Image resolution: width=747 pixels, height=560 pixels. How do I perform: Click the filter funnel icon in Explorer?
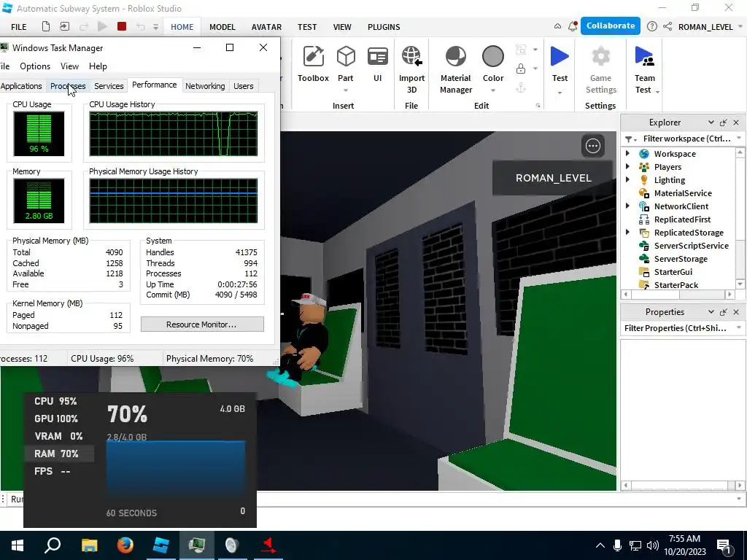(x=629, y=139)
